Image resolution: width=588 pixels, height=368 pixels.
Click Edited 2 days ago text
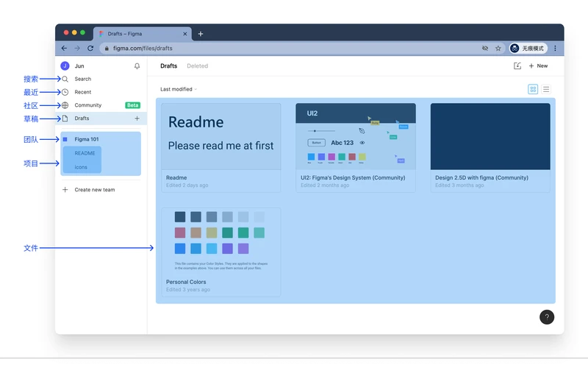click(187, 185)
